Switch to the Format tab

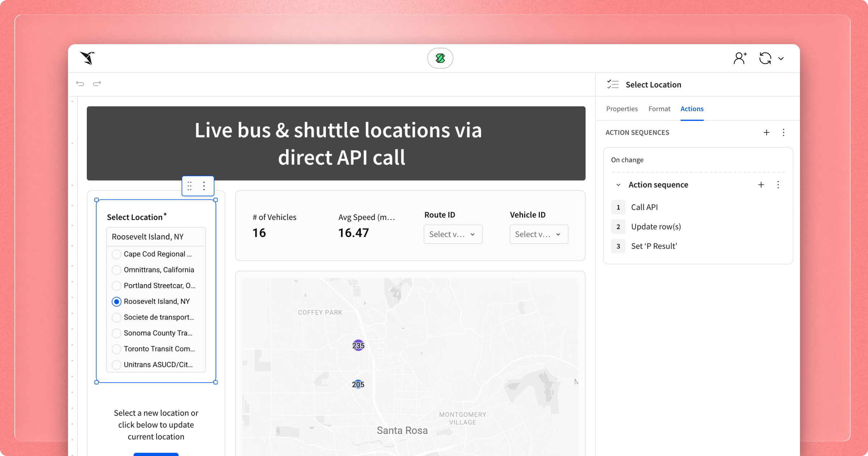coord(659,109)
